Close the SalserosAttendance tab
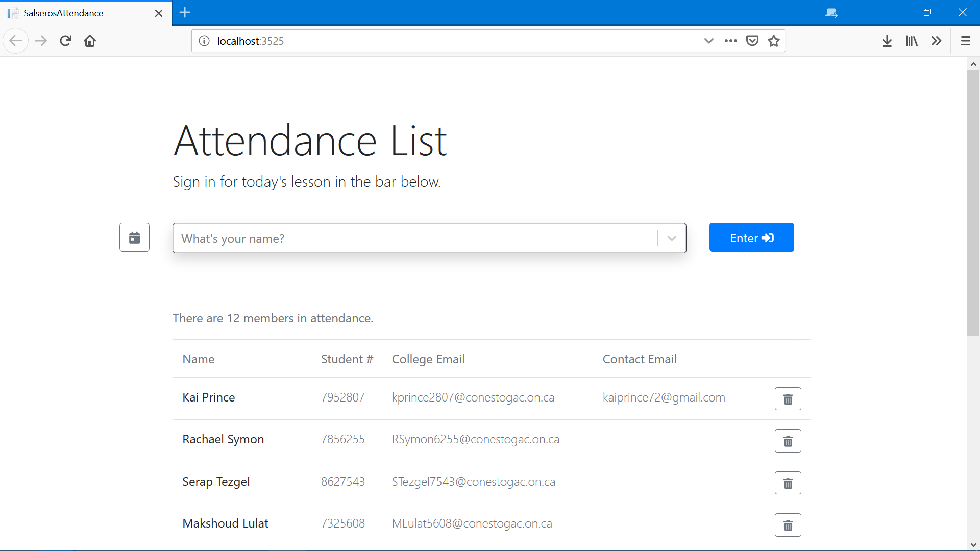 [159, 13]
